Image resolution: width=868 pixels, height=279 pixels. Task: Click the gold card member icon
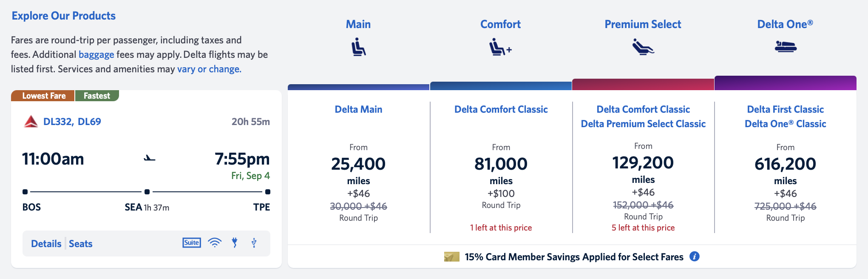coord(450,257)
